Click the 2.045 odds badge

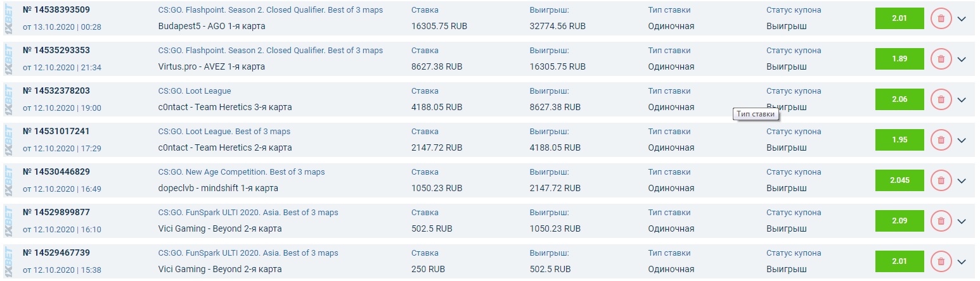(x=899, y=180)
